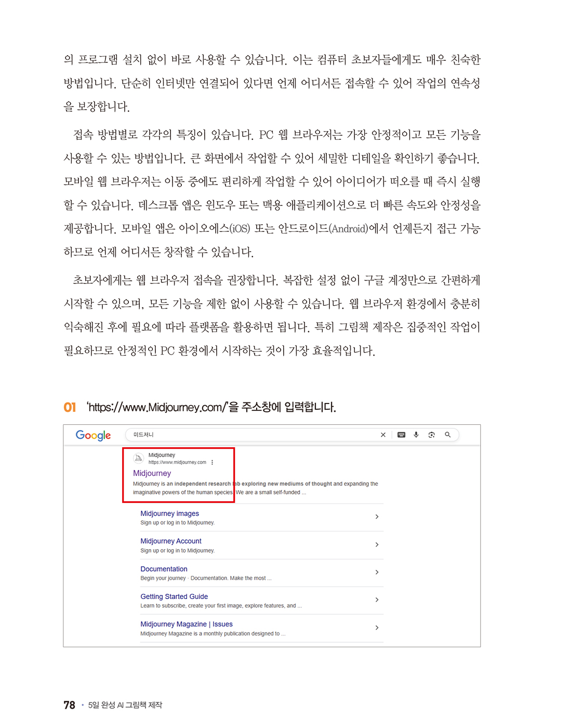Image resolution: width=569 pixels, height=728 pixels.
Task: Click the Midjourney sailboat favicon
Action: tap(139, 458)
